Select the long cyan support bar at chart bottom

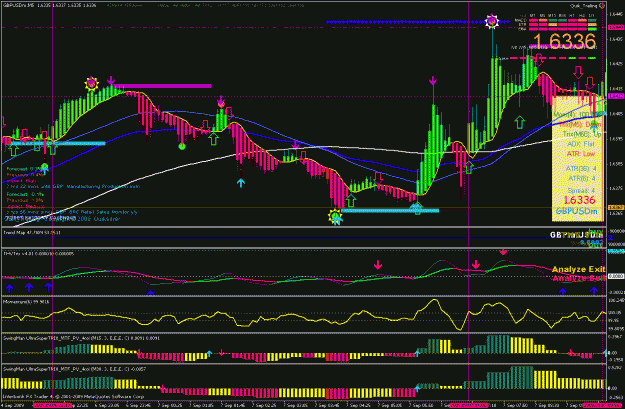click(390, 210)
